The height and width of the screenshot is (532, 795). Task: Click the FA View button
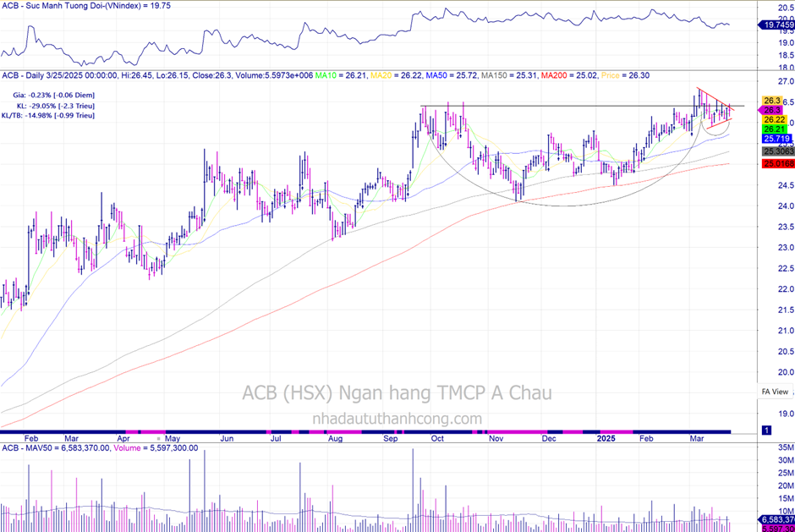776,392
